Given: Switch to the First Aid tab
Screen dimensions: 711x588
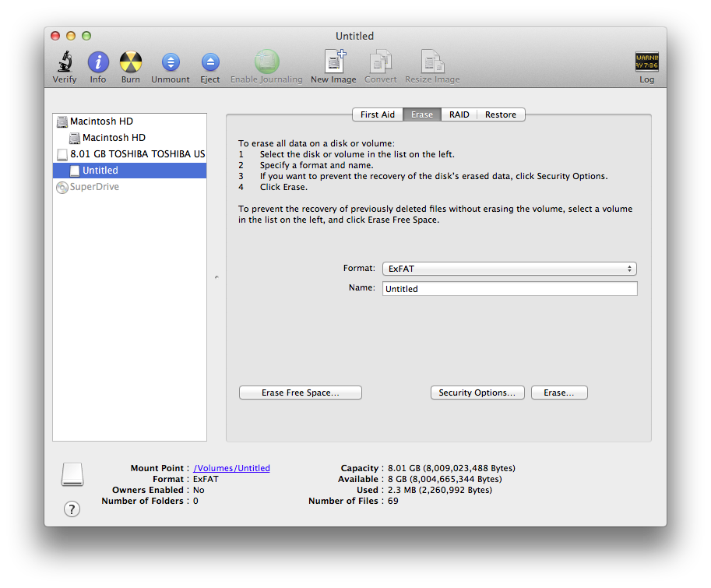Looking at the screenshot, I should (377, 114).
